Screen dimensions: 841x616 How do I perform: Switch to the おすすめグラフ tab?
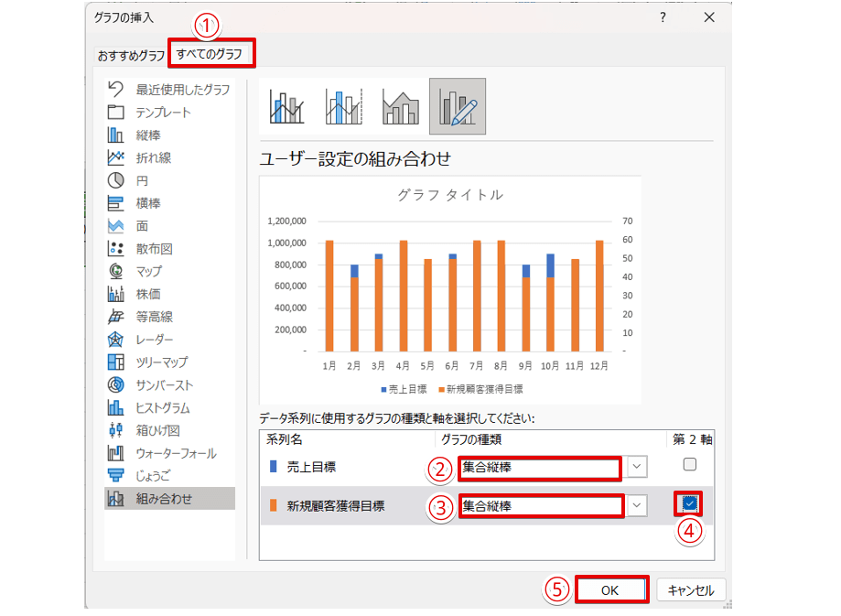(132, 56)
